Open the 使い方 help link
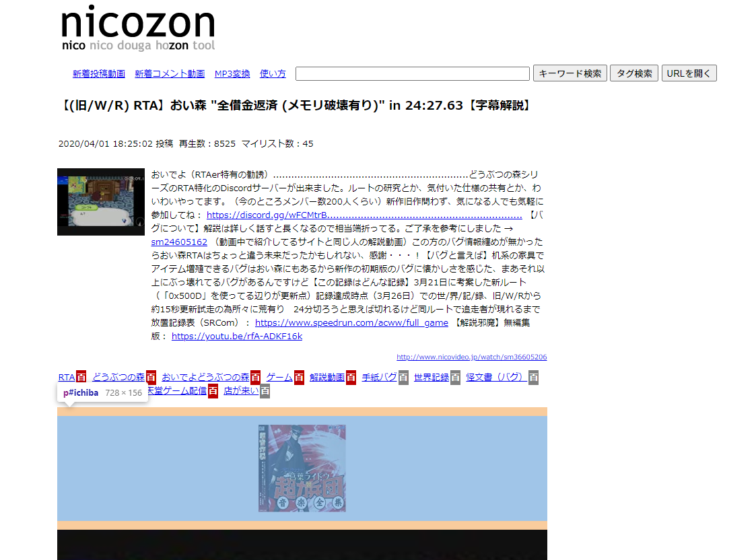The height and width of the screenshot is (560, 756). [273, 74]
